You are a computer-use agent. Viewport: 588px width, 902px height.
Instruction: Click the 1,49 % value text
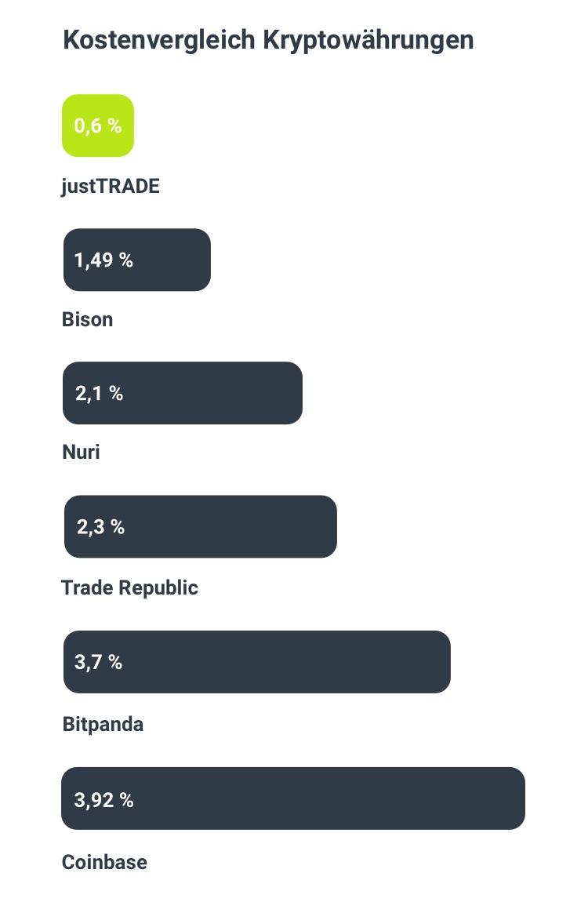point(103,260)
